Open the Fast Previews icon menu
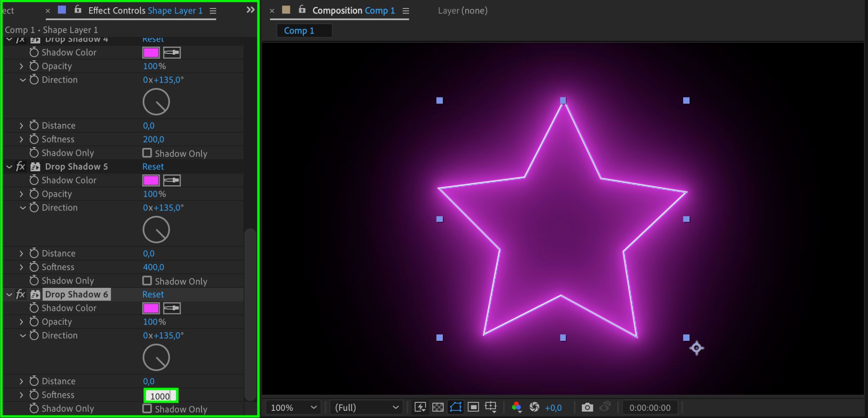 (x=420, y=407)
